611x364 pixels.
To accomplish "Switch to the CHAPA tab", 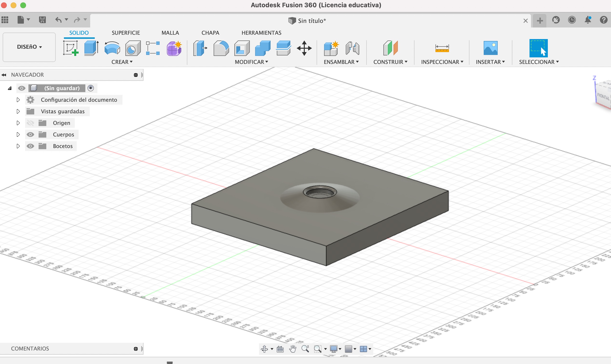I will point(210,33).
